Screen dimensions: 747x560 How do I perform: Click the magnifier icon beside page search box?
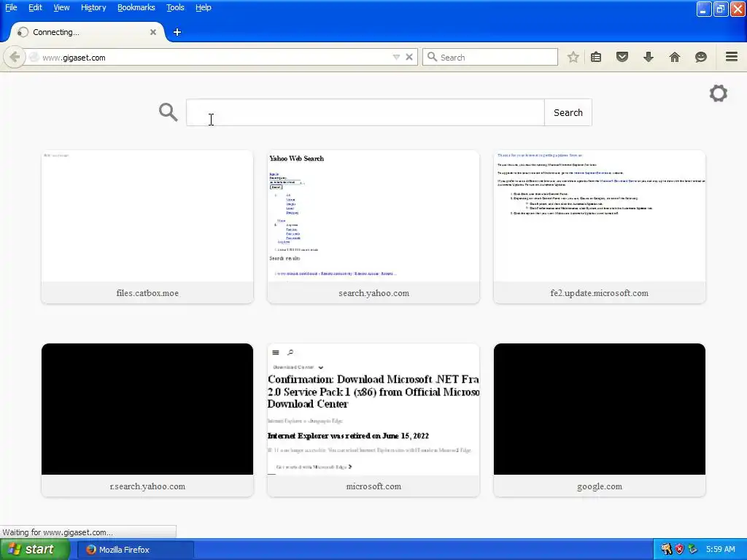[169, 112]
